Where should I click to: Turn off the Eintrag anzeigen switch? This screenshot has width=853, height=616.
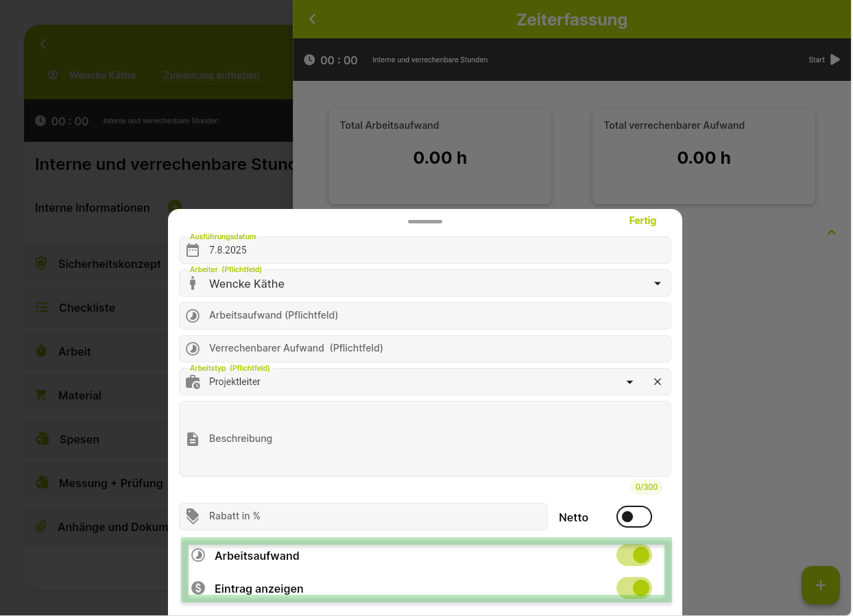click(634, 588)
